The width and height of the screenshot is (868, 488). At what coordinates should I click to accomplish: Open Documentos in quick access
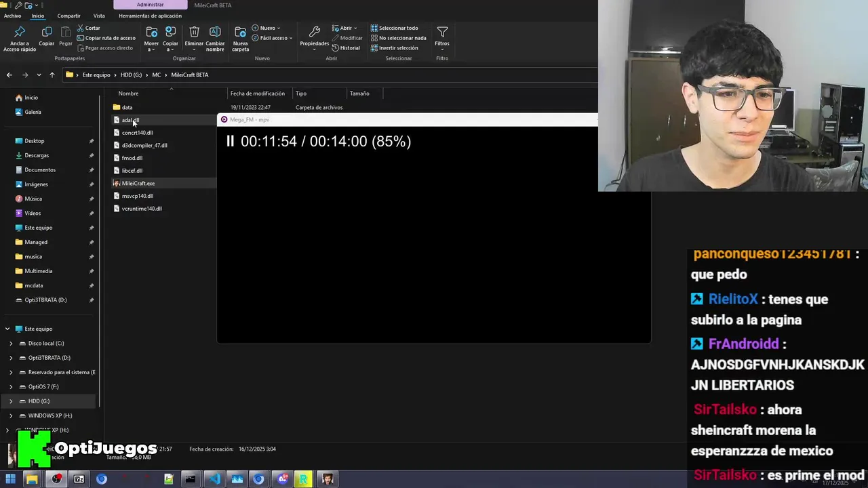tap(40, 169)
